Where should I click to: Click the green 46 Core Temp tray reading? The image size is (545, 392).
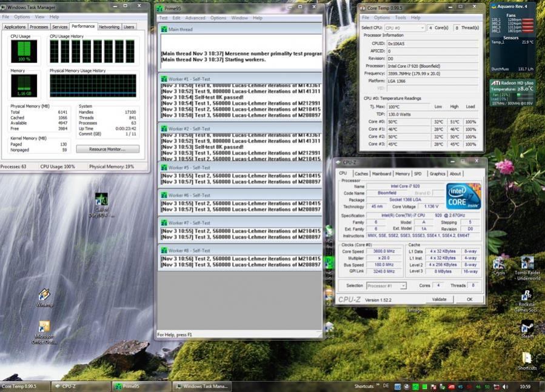pos(478,387)
